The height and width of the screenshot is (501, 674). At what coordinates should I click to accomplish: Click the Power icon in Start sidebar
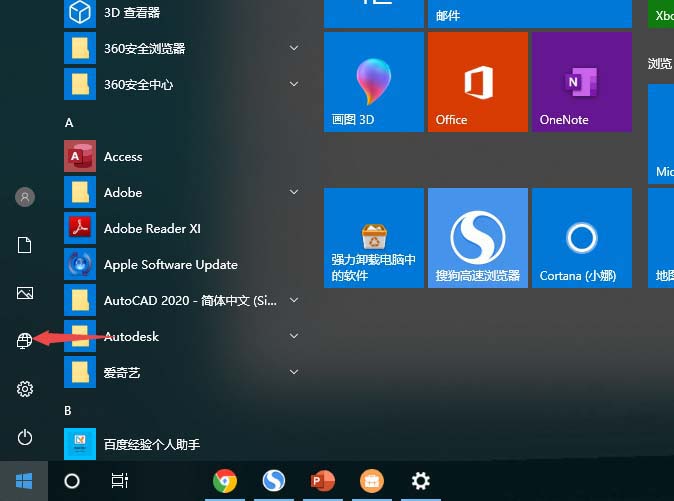(25, 437)
